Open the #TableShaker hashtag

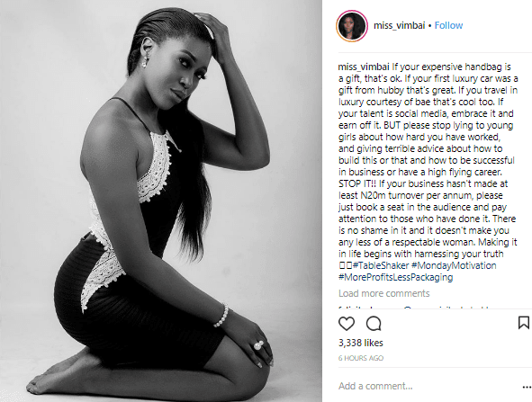381,265
